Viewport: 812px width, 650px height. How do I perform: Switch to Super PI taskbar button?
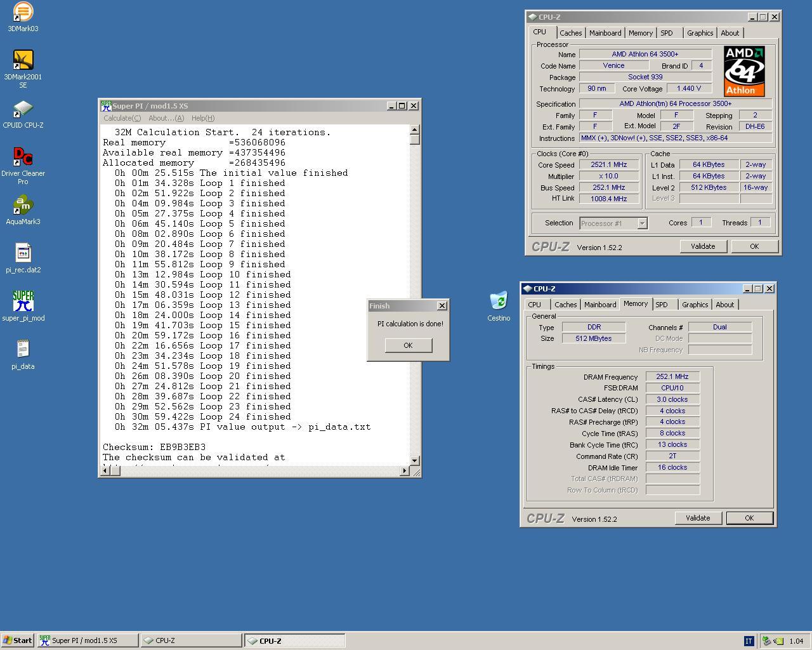pyautogui.click(x=88, y=640)
